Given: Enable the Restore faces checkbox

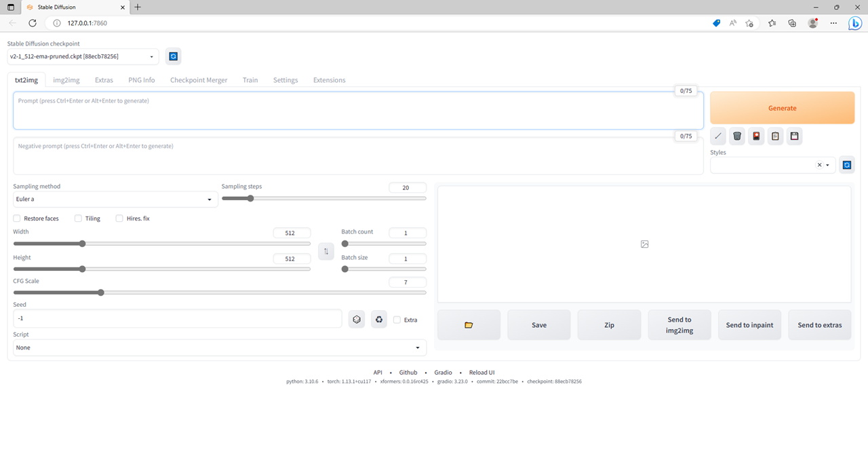Looking at the screenshot, I should [x=17, y=219].
